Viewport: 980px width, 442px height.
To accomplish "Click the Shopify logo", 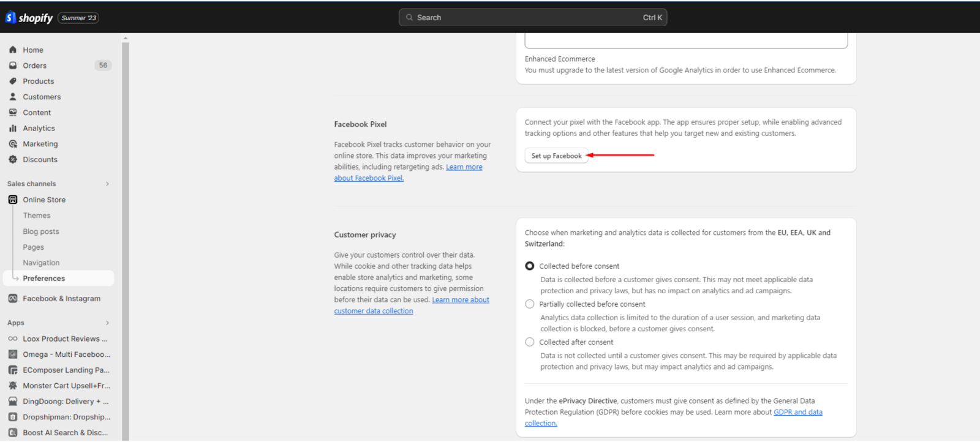I will click(29, 18).
